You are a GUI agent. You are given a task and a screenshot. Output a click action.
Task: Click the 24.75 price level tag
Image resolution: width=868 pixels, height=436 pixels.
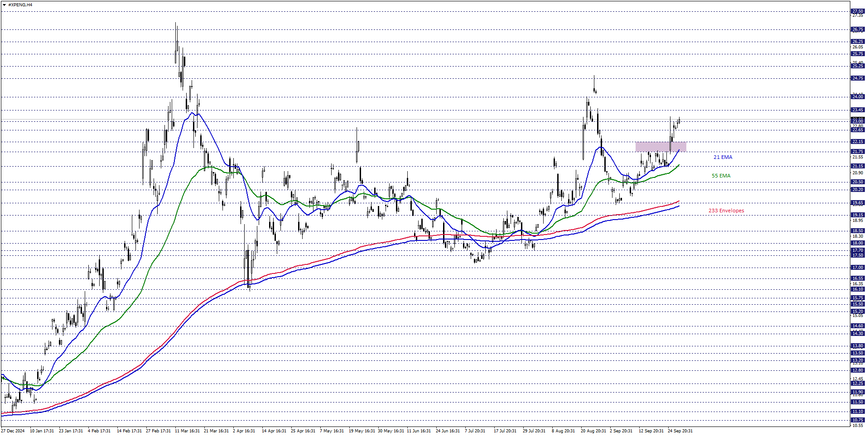tap(858, 78)
